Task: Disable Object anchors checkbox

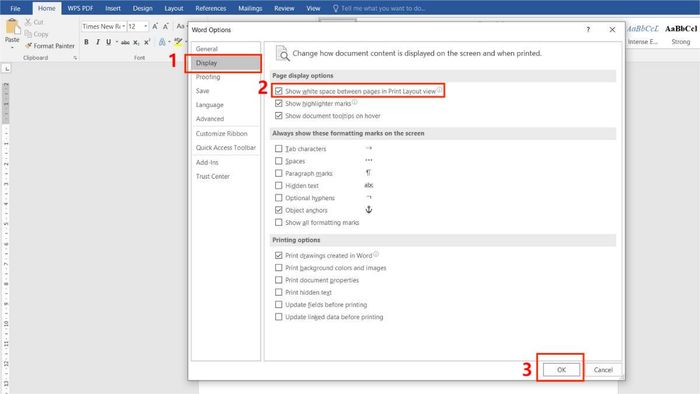Action: pos(279,210)
